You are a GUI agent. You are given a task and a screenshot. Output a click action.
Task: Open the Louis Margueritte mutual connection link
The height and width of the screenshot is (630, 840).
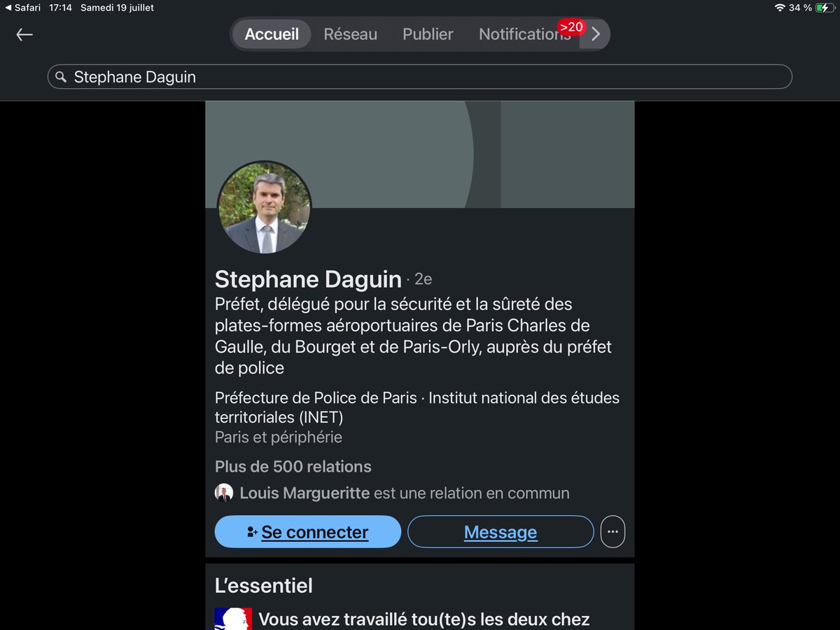pyautogui.click(x=304, y=493)
